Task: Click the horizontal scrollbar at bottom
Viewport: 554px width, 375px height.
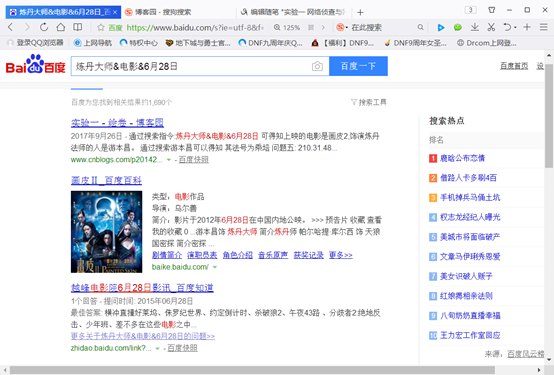Action: (252, 370)
